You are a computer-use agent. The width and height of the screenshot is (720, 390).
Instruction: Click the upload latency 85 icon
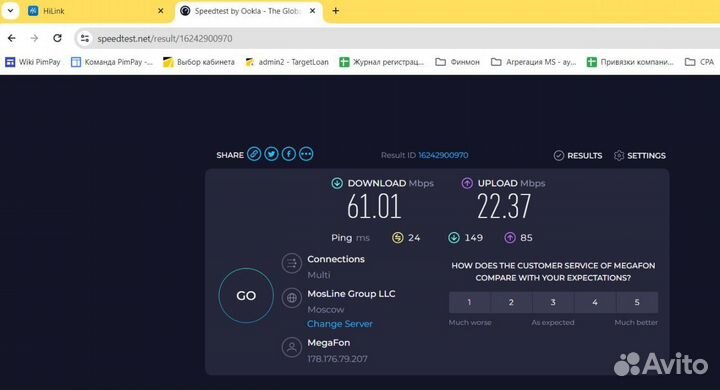tap(510, 237)
